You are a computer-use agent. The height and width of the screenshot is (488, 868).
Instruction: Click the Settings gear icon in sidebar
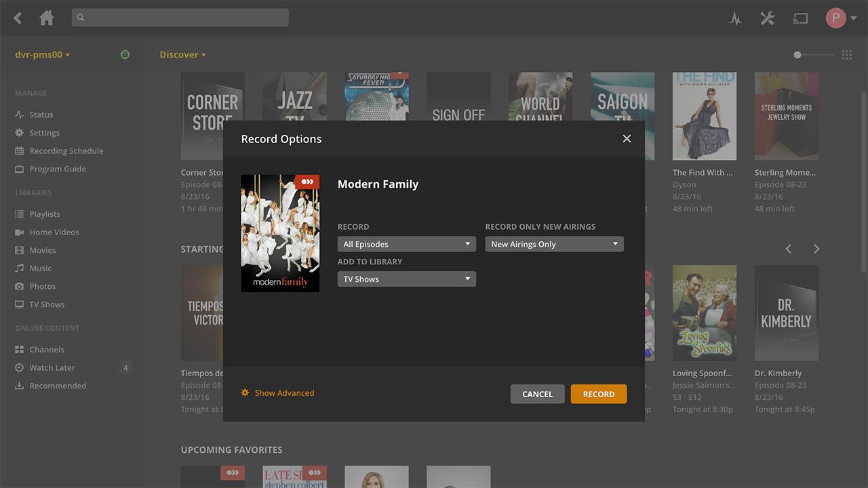pyautogui.click(x=19, y=133)
